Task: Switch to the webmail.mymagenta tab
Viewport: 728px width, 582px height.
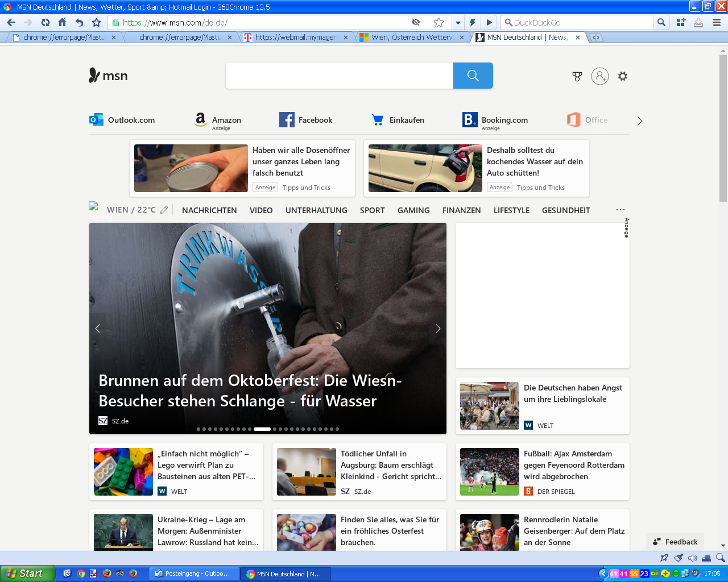Action: [296, 38]
